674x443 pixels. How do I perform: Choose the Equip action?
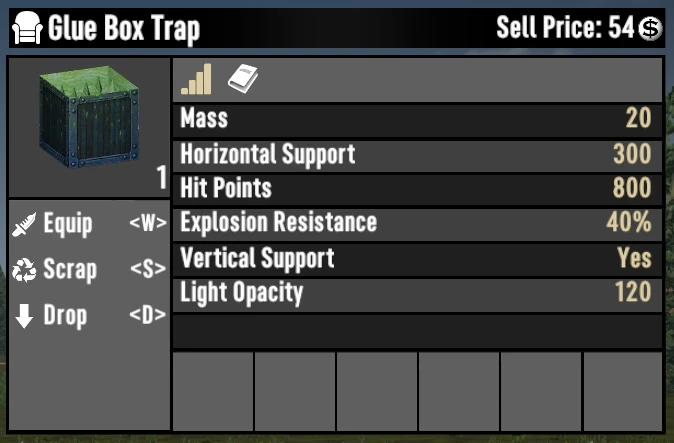(x=89, y=224)
